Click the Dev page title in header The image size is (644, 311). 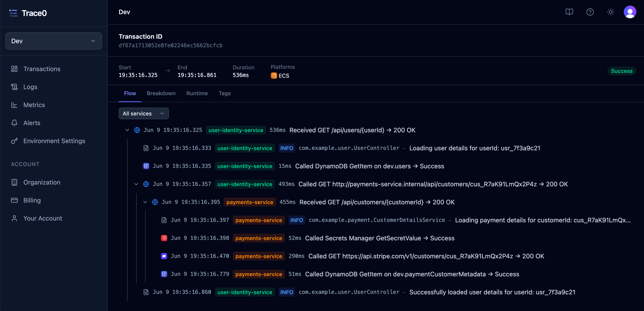tap(124, 12)
